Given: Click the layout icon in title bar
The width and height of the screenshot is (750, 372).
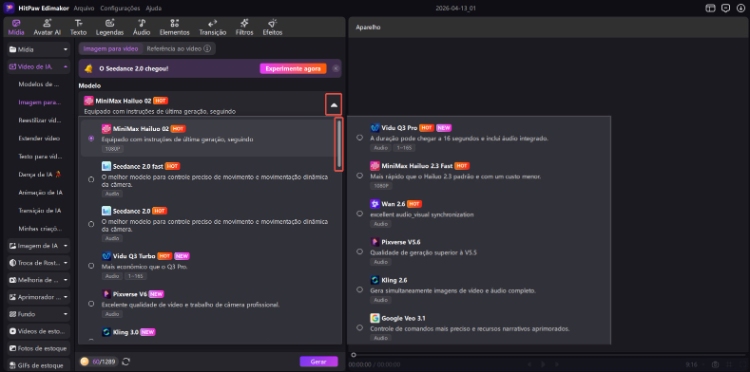Looking at the screenshot, I should point(710,8).
